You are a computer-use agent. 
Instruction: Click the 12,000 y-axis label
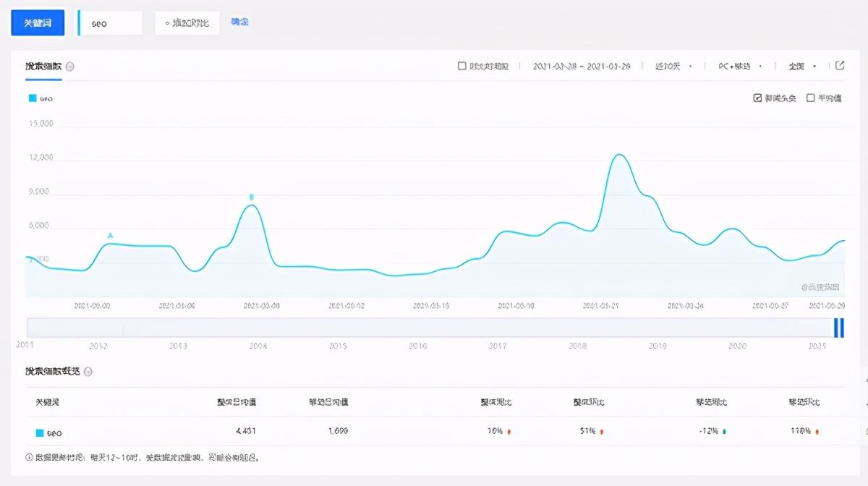41,158
